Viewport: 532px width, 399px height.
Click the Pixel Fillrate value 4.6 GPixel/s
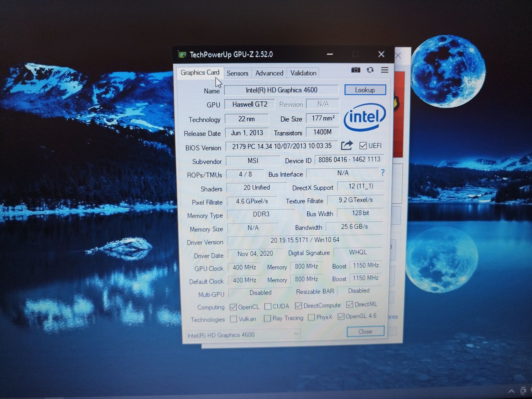click(252, 201)
